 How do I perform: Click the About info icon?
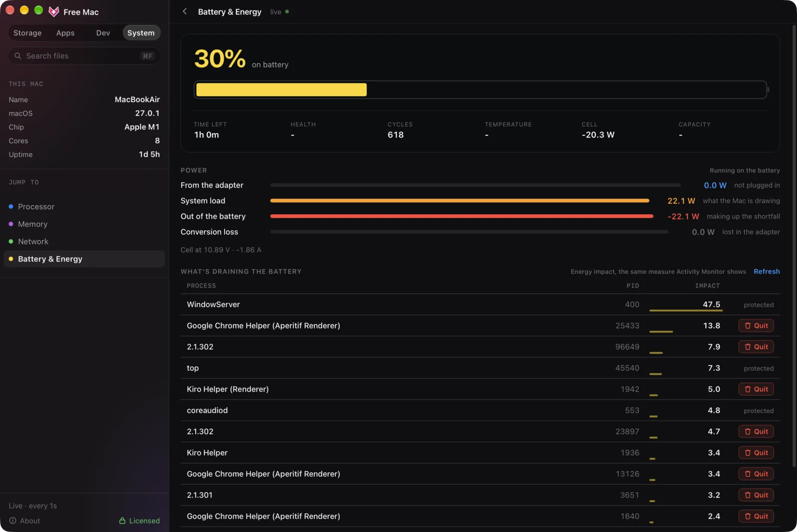(x=13, y=521)
